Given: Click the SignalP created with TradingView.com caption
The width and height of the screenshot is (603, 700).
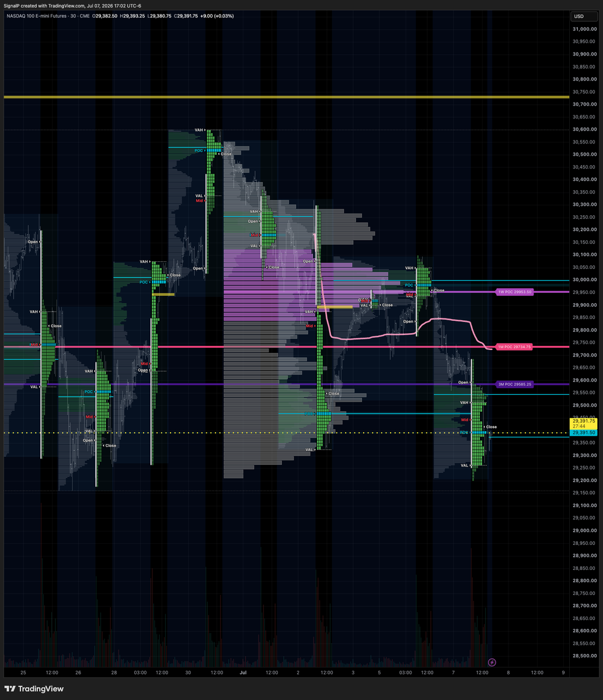Looking at the screenshot, I should click(72, 5).
